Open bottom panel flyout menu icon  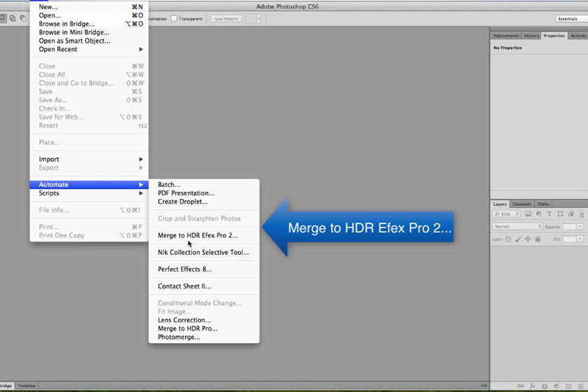tap(484, 386)
